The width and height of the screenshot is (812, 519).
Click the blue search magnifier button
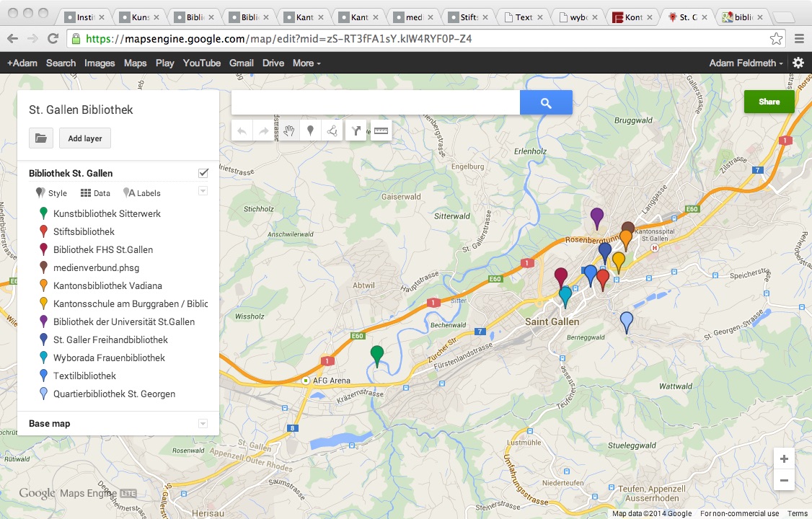[x=546, y=103]
